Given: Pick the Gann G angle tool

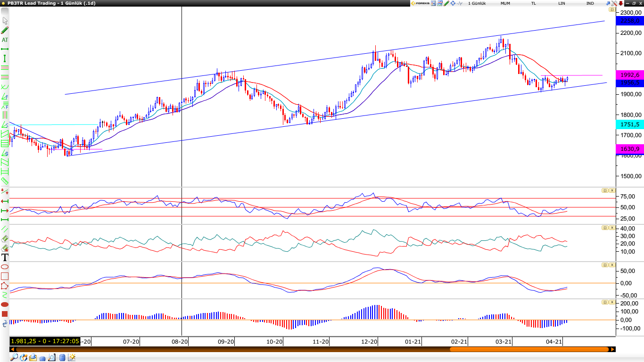Looking at the screenshot, I should point(5,153).
